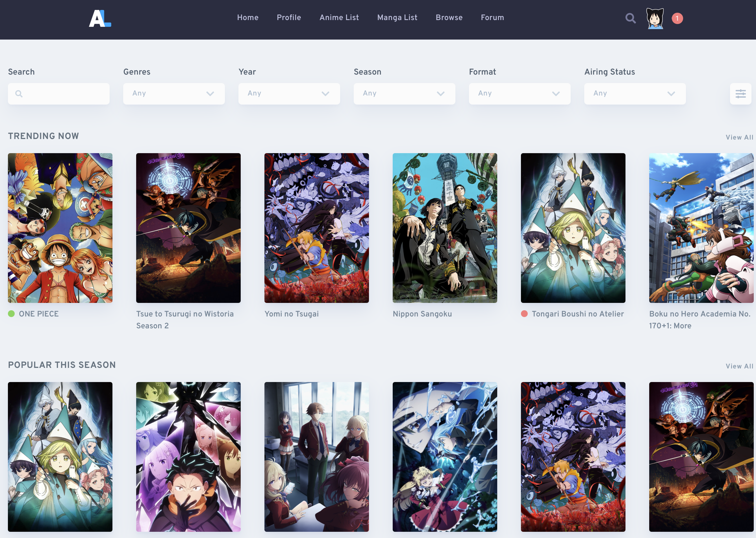Click the Nippon Sangoku cover image
756x538 pixels.
(445, 228)
